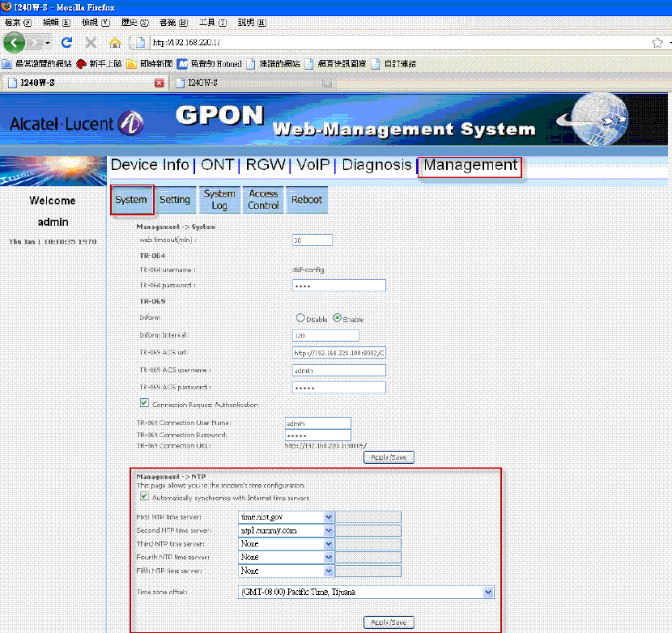Open the 網頁快訊圖庫 bookmark

point(335,64)
